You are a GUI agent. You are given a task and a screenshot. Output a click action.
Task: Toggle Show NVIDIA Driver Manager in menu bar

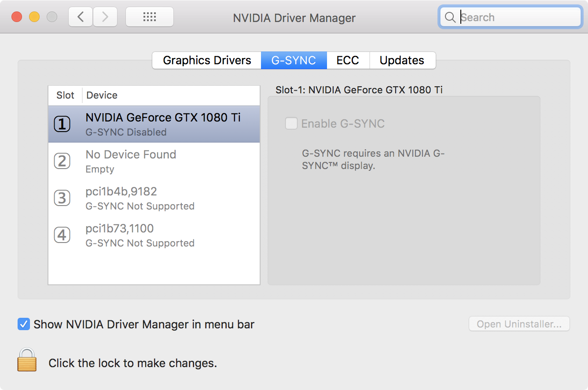[x=24, y=324]
